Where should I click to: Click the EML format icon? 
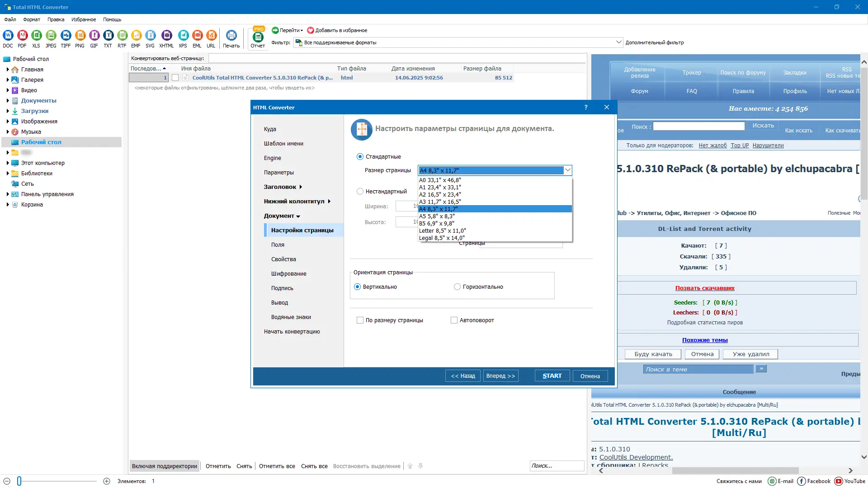pos(197,36)
